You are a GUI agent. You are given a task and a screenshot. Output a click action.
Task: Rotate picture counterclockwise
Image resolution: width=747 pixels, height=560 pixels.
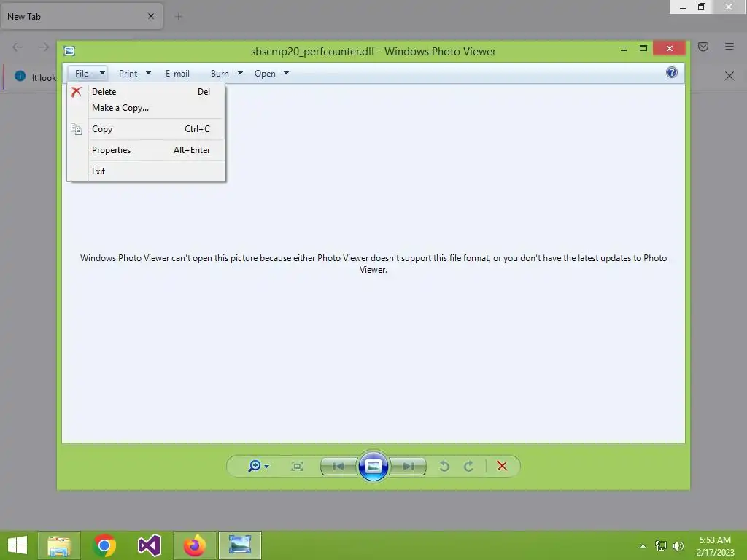[x=444, y=466]
